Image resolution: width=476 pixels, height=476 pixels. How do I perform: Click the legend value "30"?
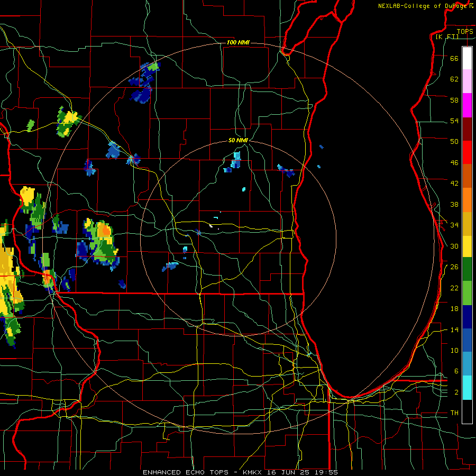point(454,246)
